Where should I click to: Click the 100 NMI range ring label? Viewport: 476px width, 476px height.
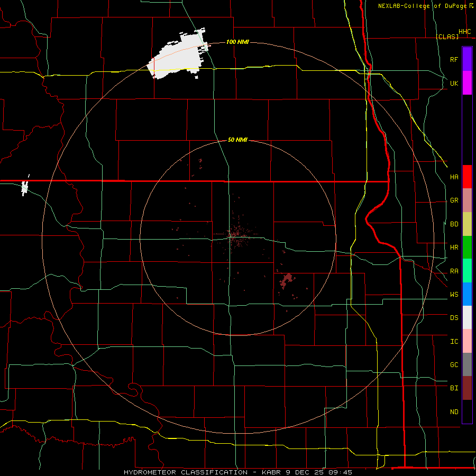(x=237, y=42)
